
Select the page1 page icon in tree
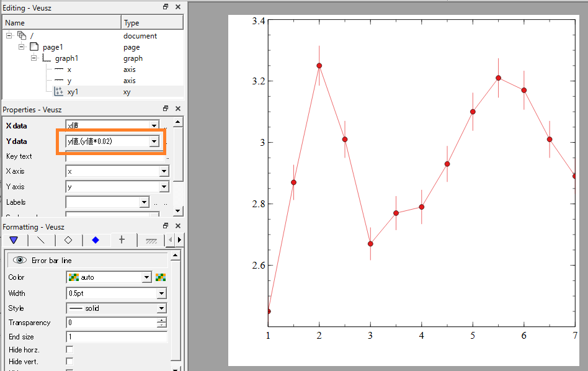click(x=34, y=47)
